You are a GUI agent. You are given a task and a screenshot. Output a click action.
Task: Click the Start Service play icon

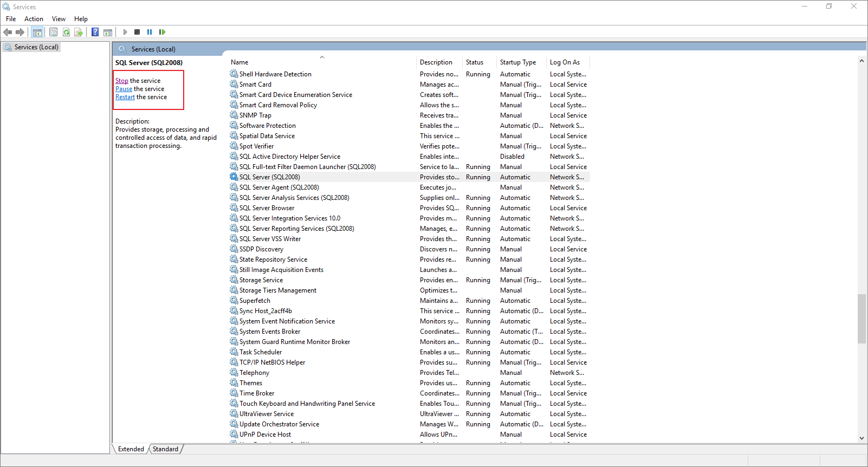tap(125, 32)
